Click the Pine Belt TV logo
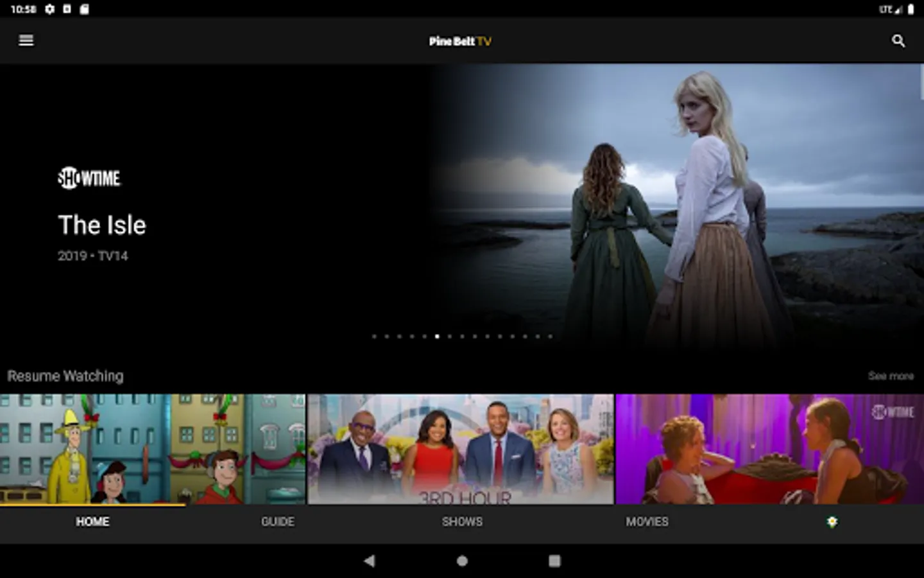Screen dimensions: 924x578 tap(461, 41)
